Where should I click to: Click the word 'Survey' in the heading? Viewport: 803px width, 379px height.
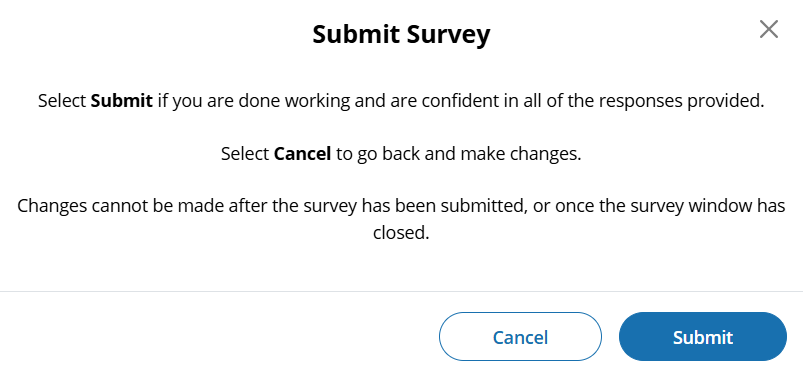[449, 35]
